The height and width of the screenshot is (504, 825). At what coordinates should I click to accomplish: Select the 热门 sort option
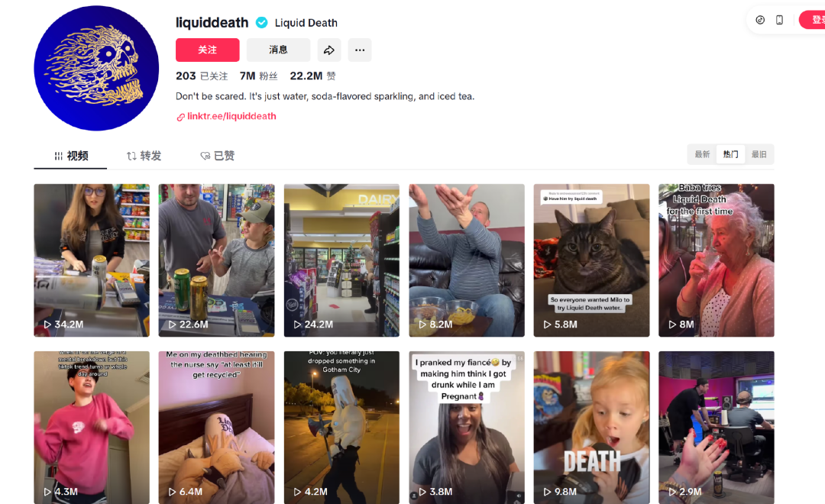(730, 154)
